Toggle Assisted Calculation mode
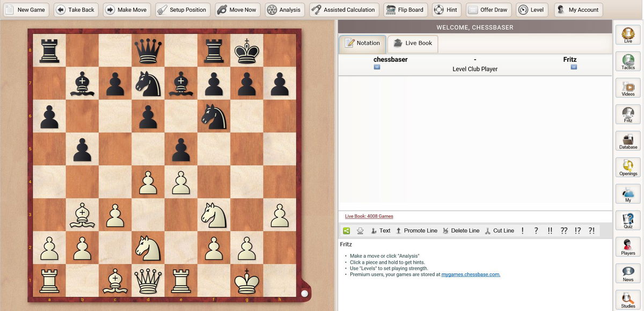This screenshot has width=644, height=311. tap(344, 10)
